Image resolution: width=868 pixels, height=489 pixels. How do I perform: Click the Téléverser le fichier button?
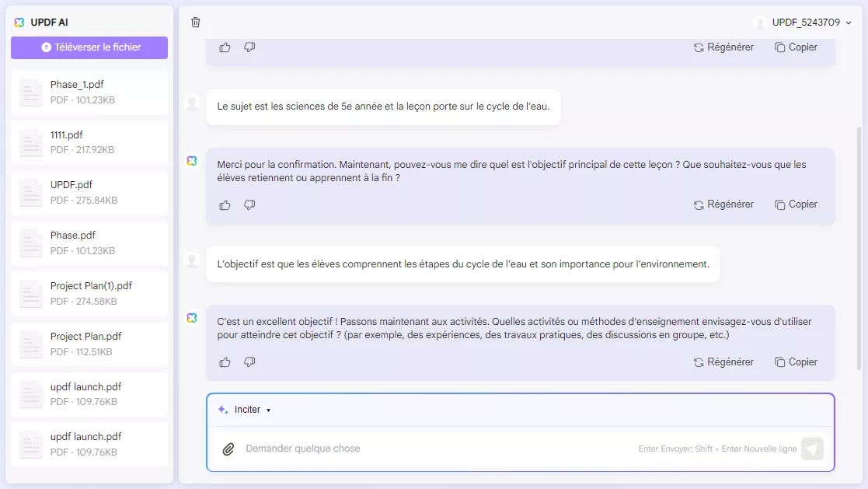pyautogui.click(x=89, y=47)
